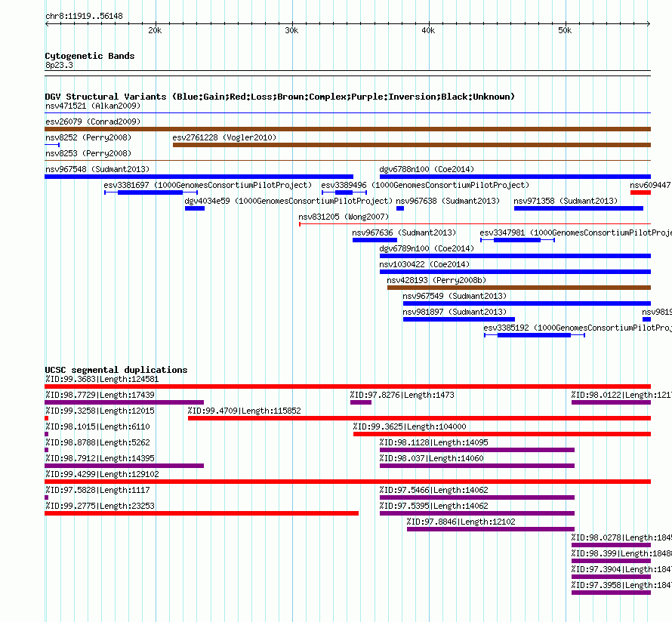The image size is (672, 622).
Task: Select the nsv428193 (Perry2008b) label
Action: click(x=436, y=280)
